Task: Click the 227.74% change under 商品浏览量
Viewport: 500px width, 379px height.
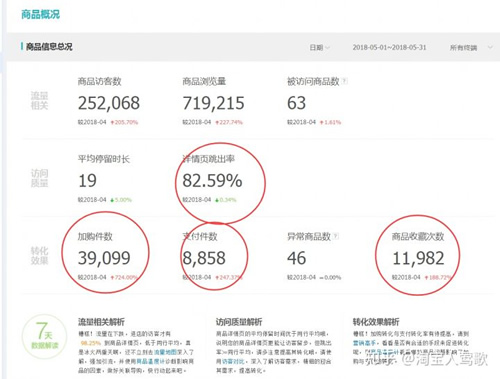Action: pyautogui.click(x=229, y=122)
